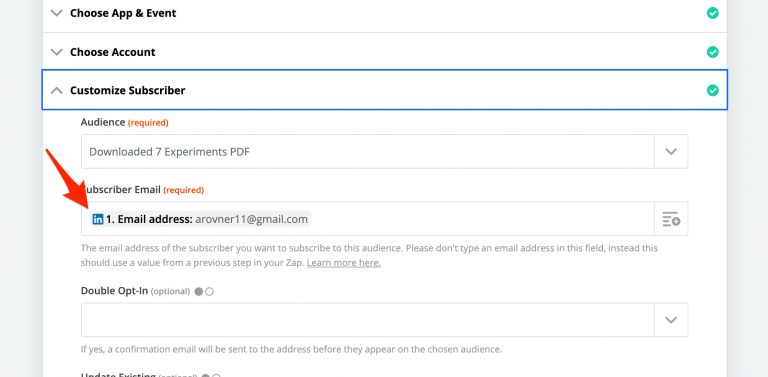Click the Audience (required) label
The height and width of the screenshot is (377, 768).
click(124, 122)
